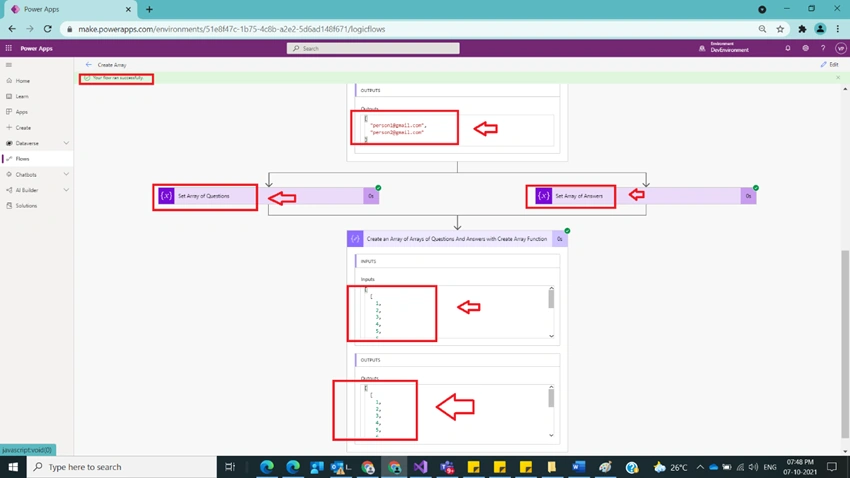Image resolution: width=850 pixels, height=478 pixels.
Task: Open Microsoft Teams from the taskbar
Action: coord(447,467)
